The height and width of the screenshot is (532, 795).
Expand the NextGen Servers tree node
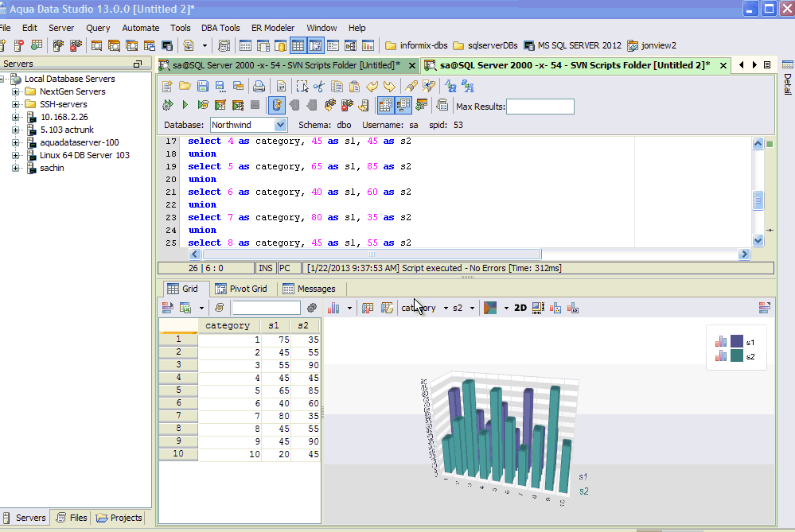[x=16, y=91]
